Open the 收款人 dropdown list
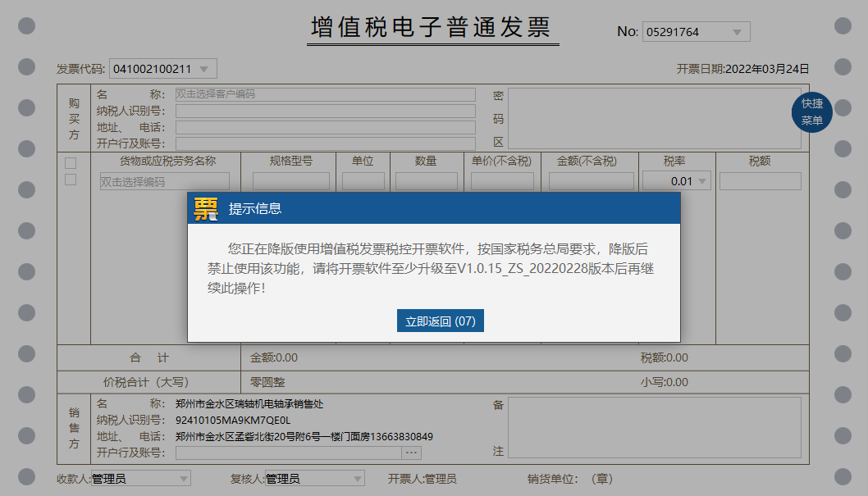Screen dimensions: 868x496 (x=183, y=479)
